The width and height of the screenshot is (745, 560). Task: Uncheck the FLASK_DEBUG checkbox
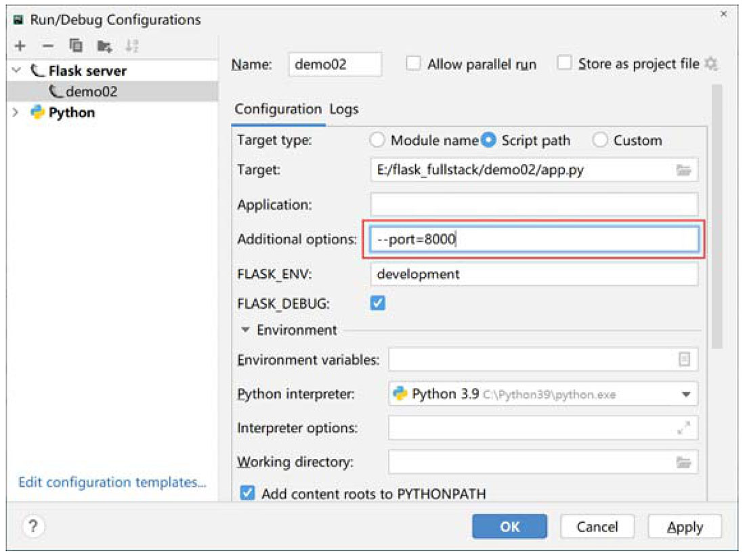(378, 303)
